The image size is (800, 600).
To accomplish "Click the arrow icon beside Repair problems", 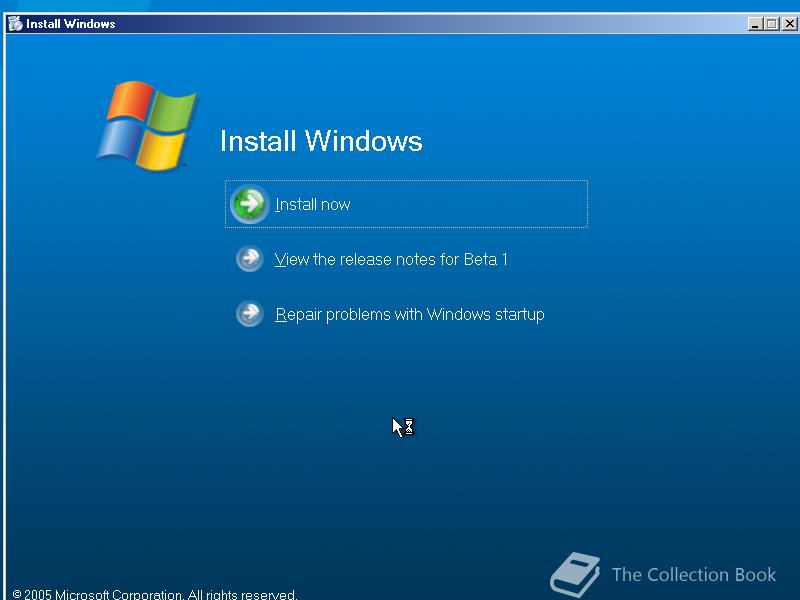I will [x=249, y=313].
